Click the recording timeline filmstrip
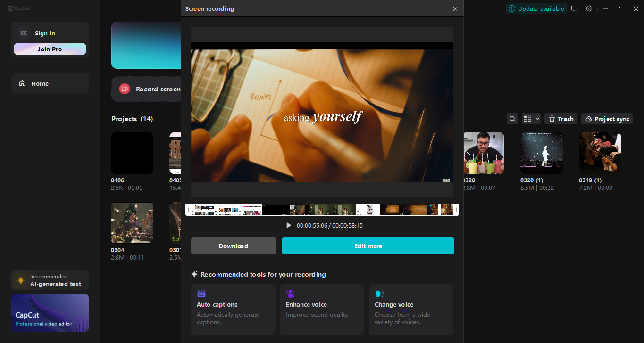Viewport: 644px width, 343px height. pos(322,209)
